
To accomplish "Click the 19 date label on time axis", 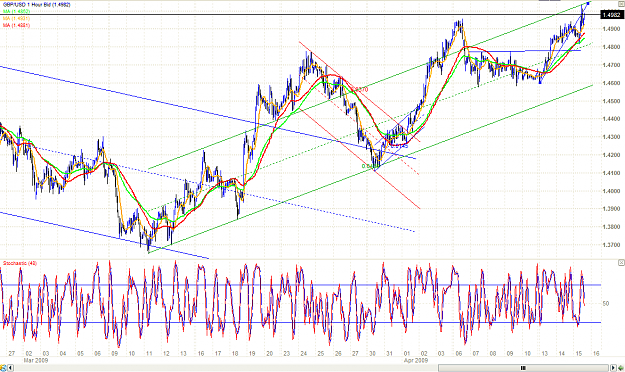I will (x=252, y=353).
